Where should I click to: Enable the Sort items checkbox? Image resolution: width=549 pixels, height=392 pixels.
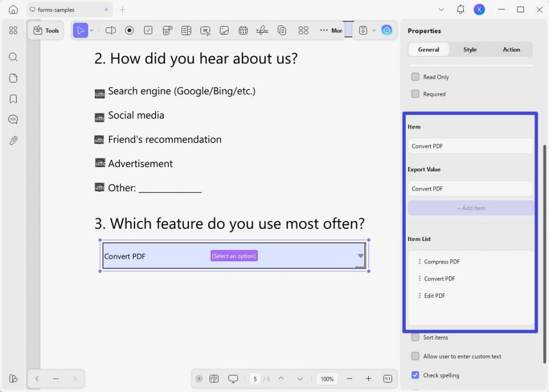416,337
